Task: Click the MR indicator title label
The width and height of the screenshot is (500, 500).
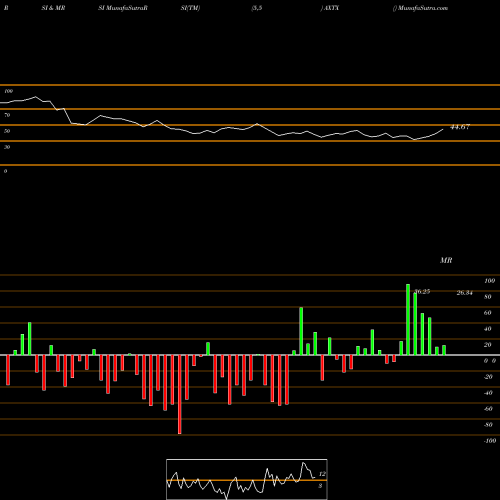Action: pos(446,260)
